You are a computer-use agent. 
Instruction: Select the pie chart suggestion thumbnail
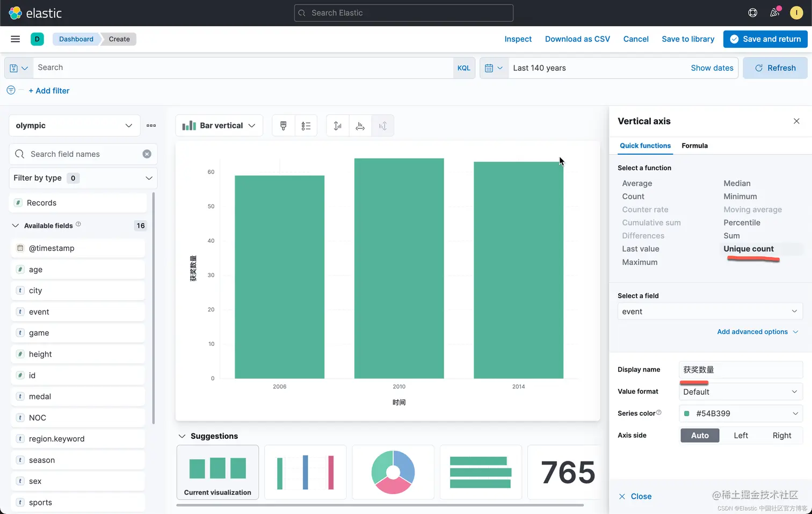point(393,472)
